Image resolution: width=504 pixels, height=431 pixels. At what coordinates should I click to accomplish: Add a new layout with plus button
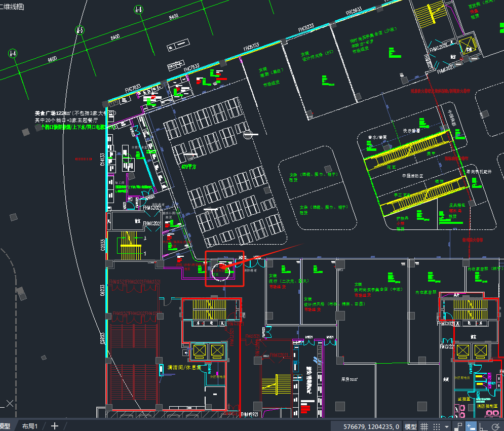[55, 426]
